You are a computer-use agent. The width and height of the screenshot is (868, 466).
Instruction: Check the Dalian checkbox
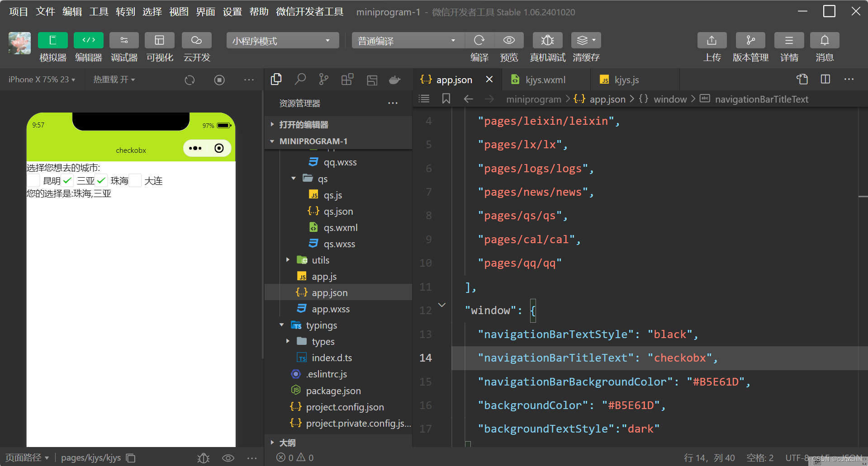coord(135,180)
